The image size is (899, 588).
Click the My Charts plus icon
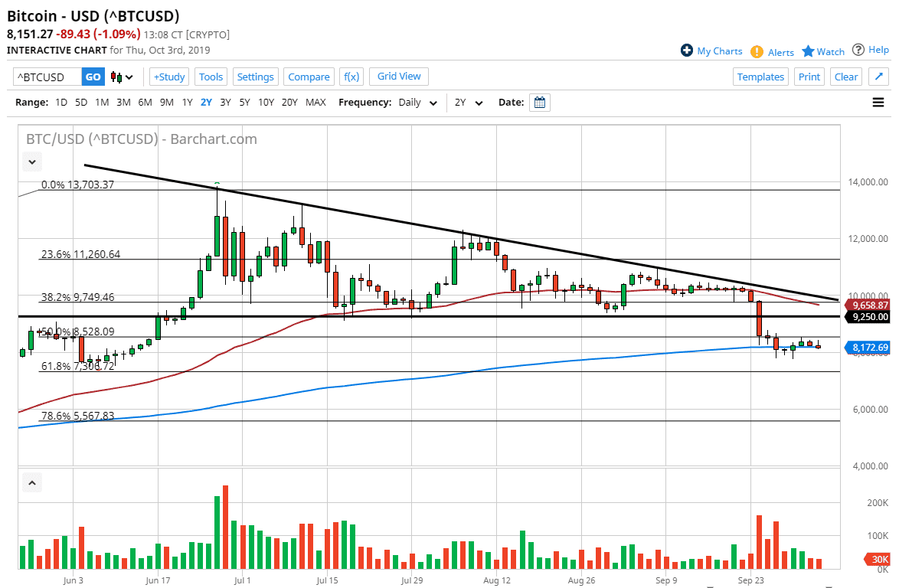pyautogui.click(x=687, y=51)
